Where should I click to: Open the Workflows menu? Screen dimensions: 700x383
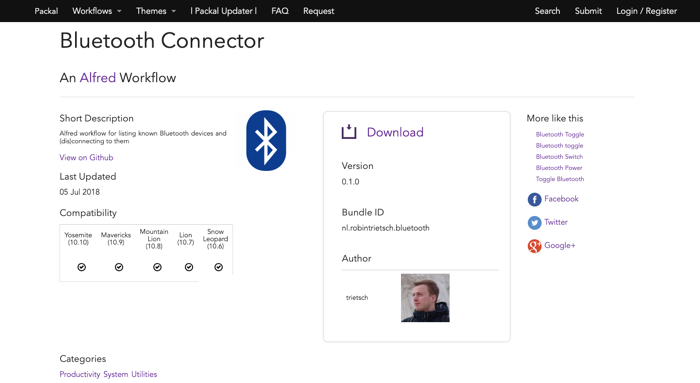[x=92, y=11]
